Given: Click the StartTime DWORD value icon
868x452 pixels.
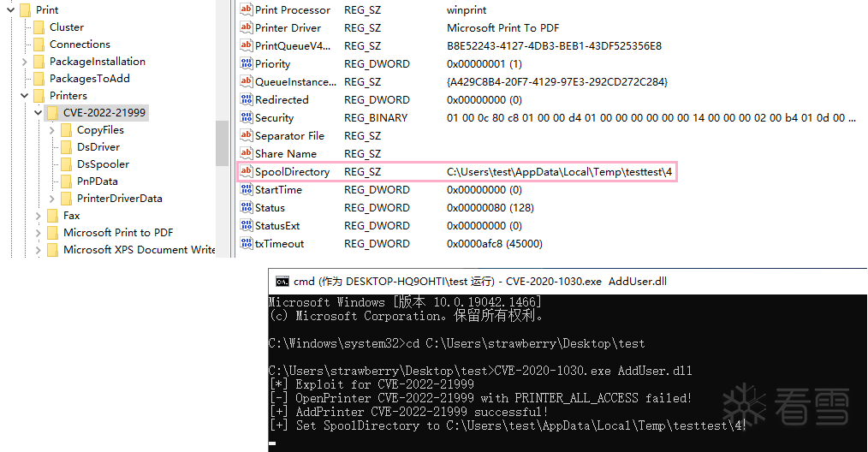Looking at the screenshot, I should (247, 189).
